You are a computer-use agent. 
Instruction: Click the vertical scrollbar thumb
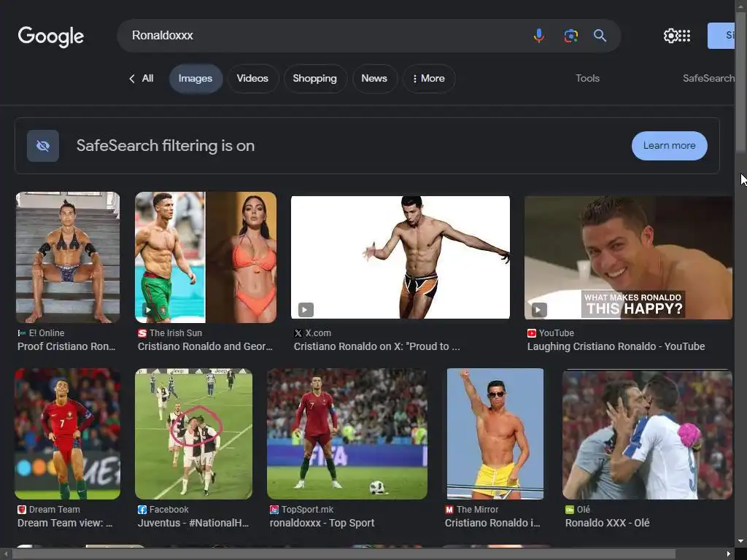pos(741,81)
